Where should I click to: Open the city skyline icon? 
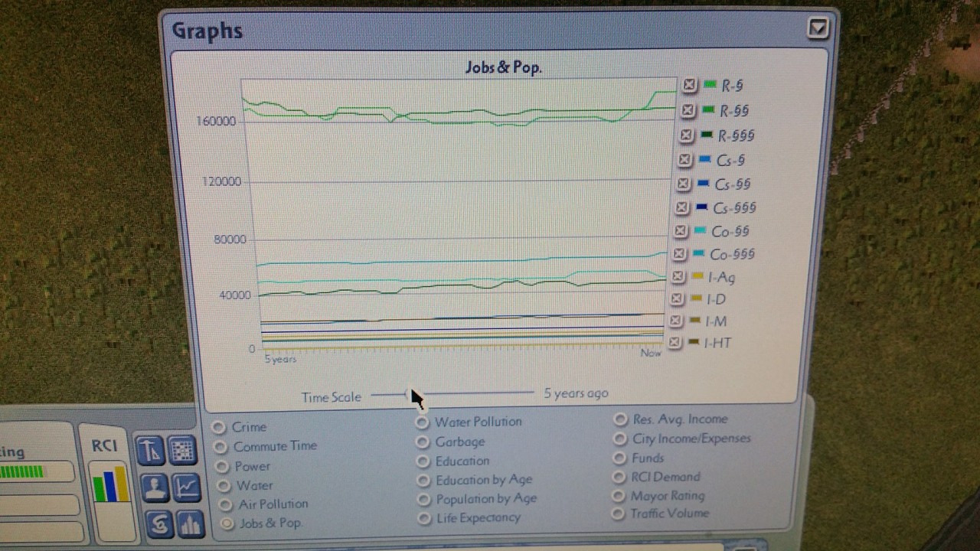pos(191,523)
